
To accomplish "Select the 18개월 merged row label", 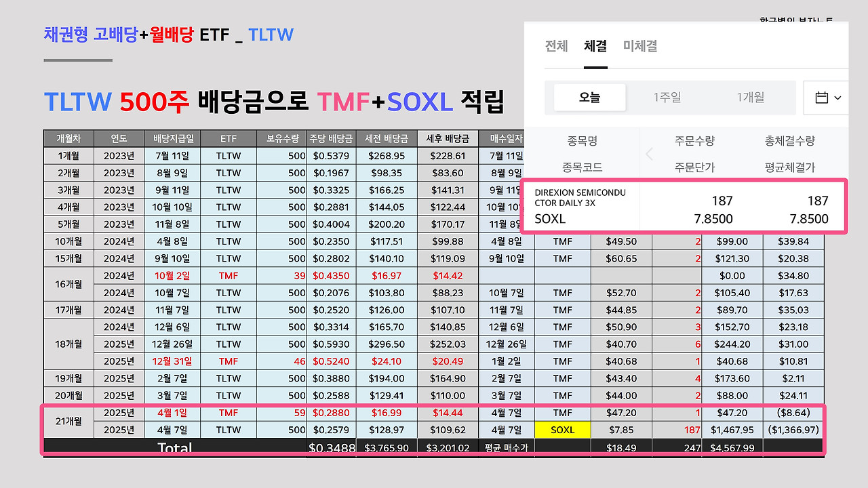I will point(68,344).
